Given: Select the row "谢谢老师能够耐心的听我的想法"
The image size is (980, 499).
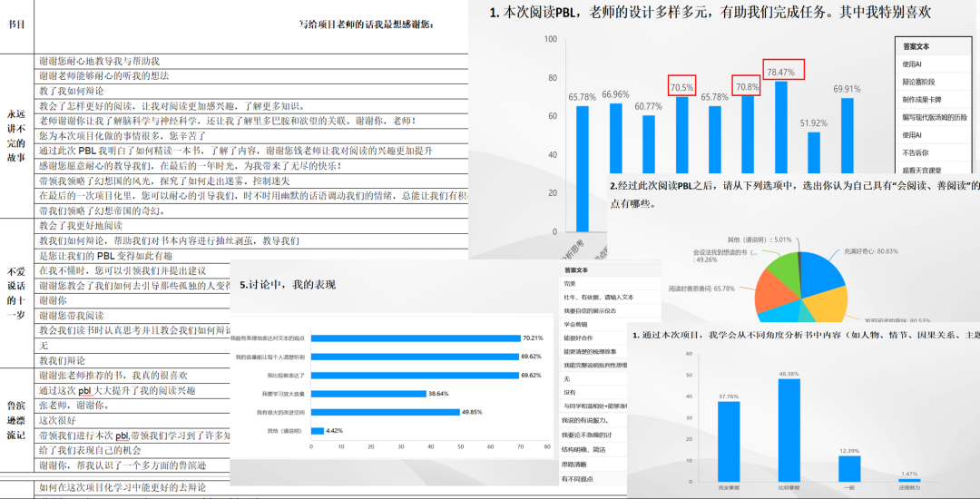Looking at the screenshot, I should 251,76.
